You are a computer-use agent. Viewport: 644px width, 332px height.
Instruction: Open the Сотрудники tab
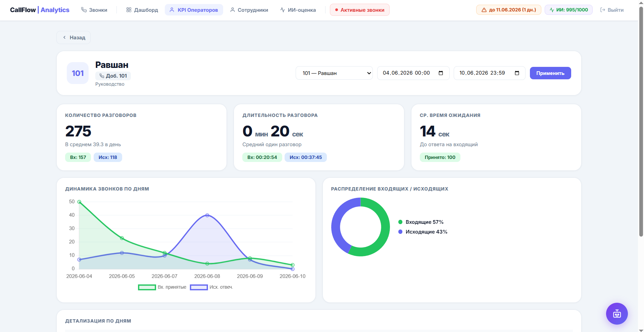249,10
